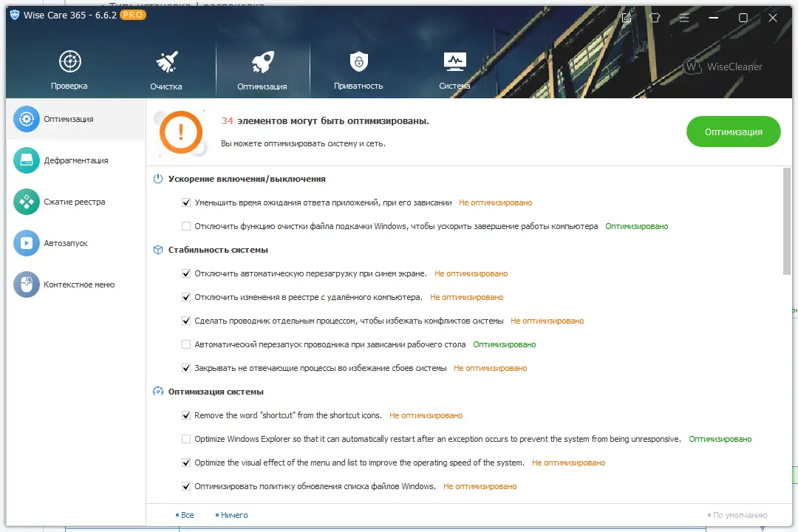Toggle Optimize the visual effect of menu checkbox
The height and width of the screenshot is (532, 798).
click(186, 463)
